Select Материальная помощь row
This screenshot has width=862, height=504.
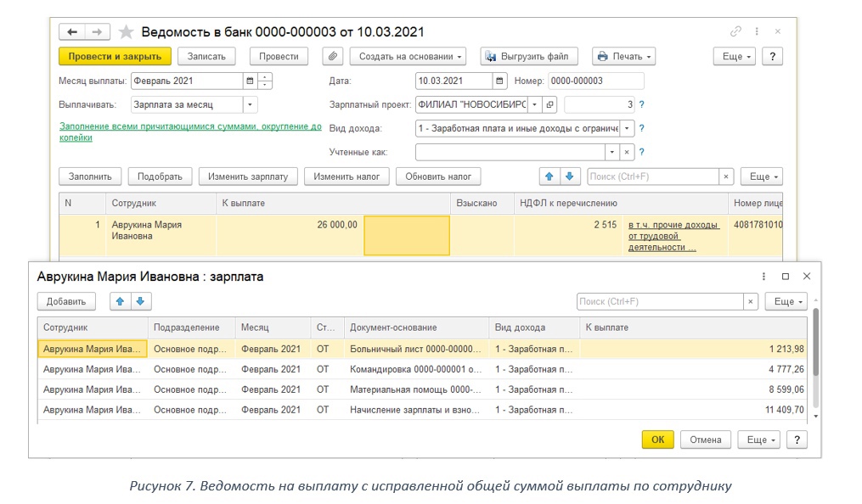click(421, 389)
